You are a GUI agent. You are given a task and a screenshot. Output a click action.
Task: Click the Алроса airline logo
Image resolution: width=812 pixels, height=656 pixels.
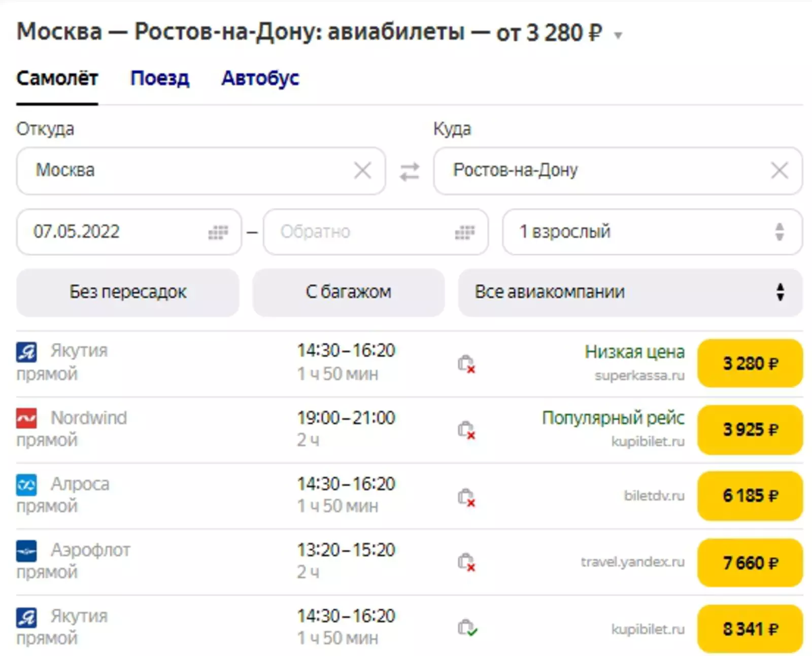26,485
